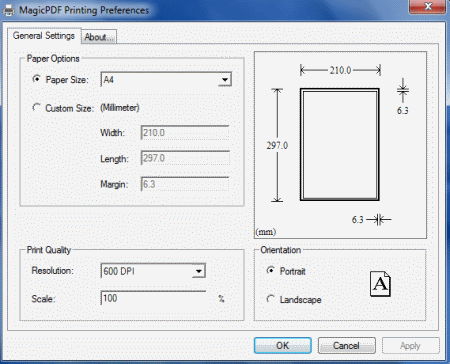Click the Orientation group title
The width and height of the screenshot is (450, 364).
[x=281, y=250]
